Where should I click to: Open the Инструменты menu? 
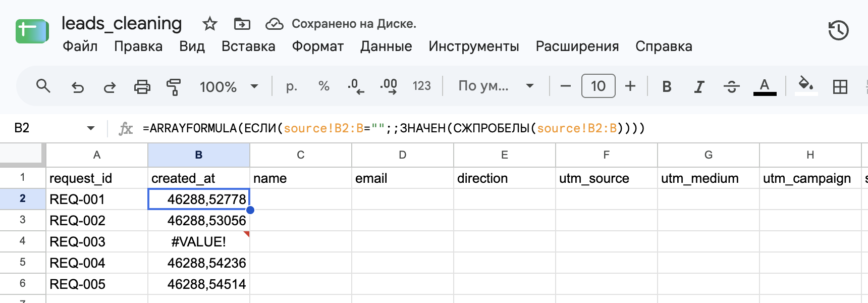474,46
